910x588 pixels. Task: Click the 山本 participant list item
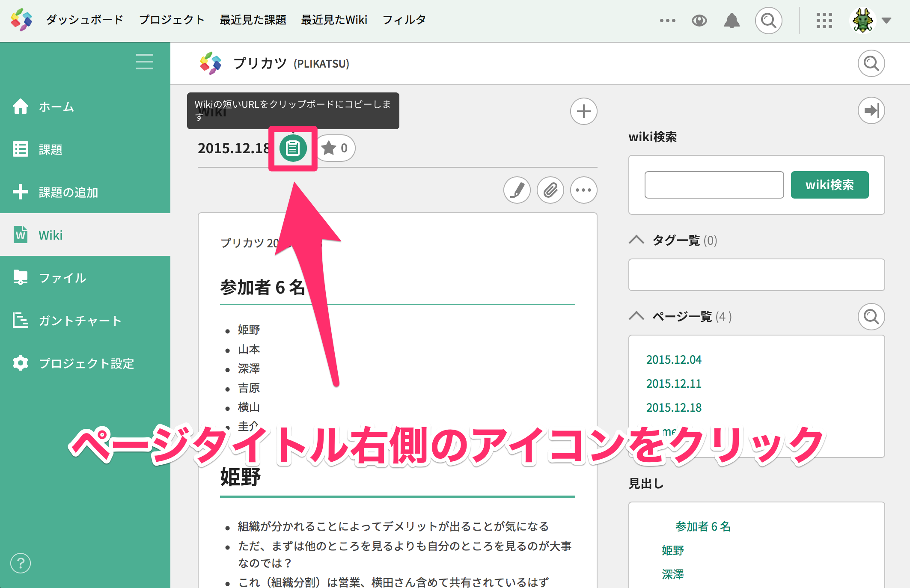coord(249,349)
